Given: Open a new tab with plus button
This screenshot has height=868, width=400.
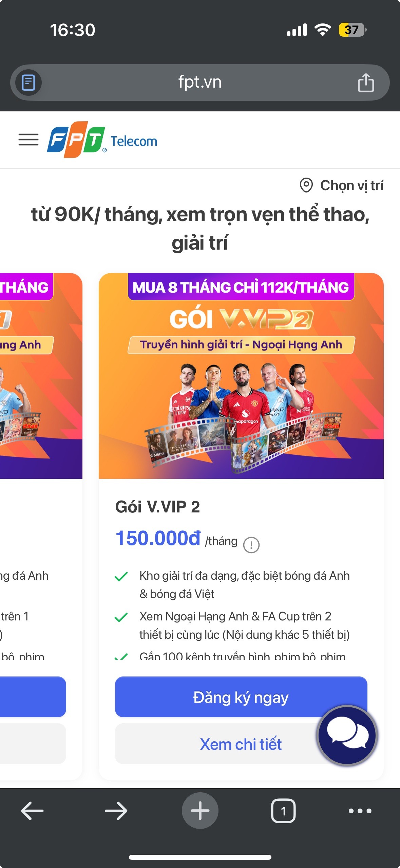Looking at the screenshot, I should coord(200,811).
